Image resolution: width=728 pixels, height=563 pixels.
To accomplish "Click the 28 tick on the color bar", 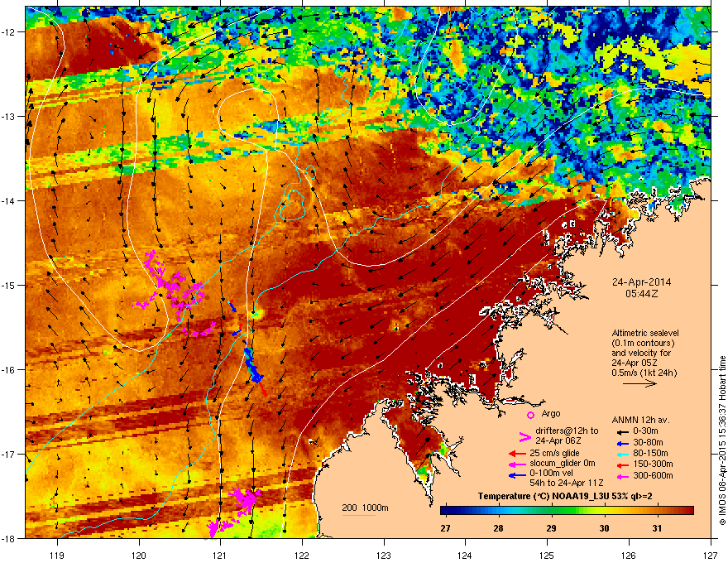I will (498, 528).
